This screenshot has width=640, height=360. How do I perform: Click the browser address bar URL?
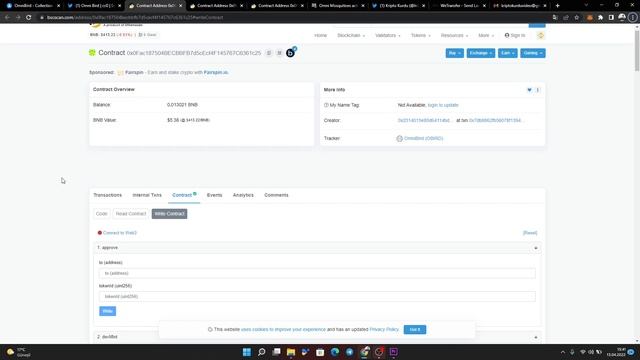tap(135, 18)
